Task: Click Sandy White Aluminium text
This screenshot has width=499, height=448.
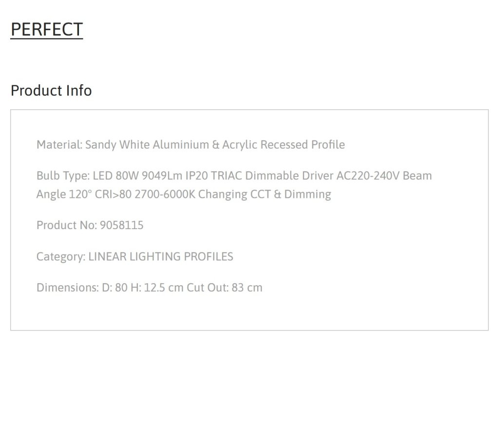Action: tap(147, 145)
